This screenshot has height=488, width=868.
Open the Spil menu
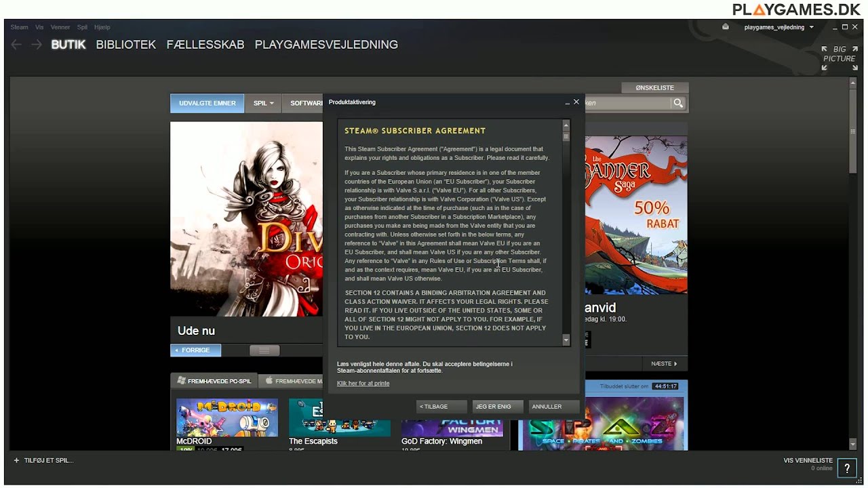tap(82, 27)
